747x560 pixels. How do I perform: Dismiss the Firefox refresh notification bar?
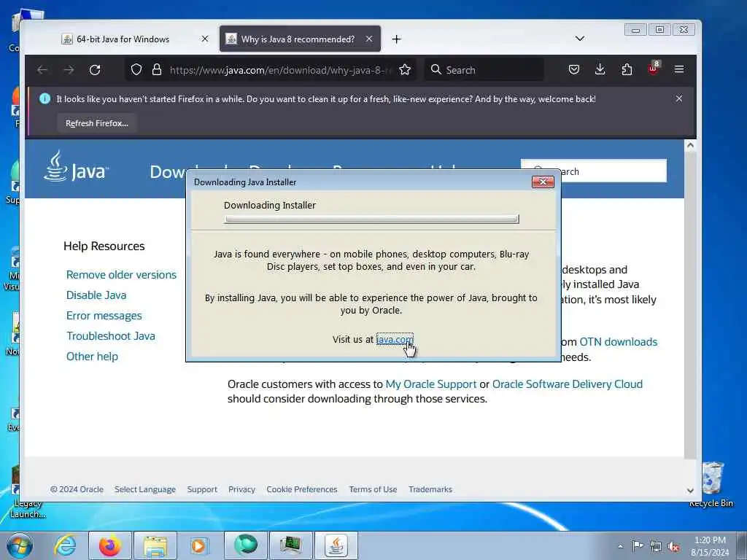(679, 98)
